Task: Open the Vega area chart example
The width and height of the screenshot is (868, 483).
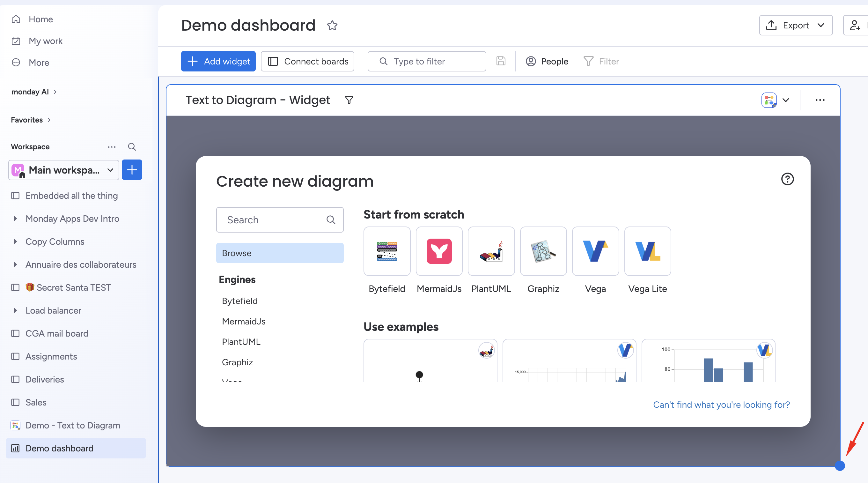Action: [569, 360]
